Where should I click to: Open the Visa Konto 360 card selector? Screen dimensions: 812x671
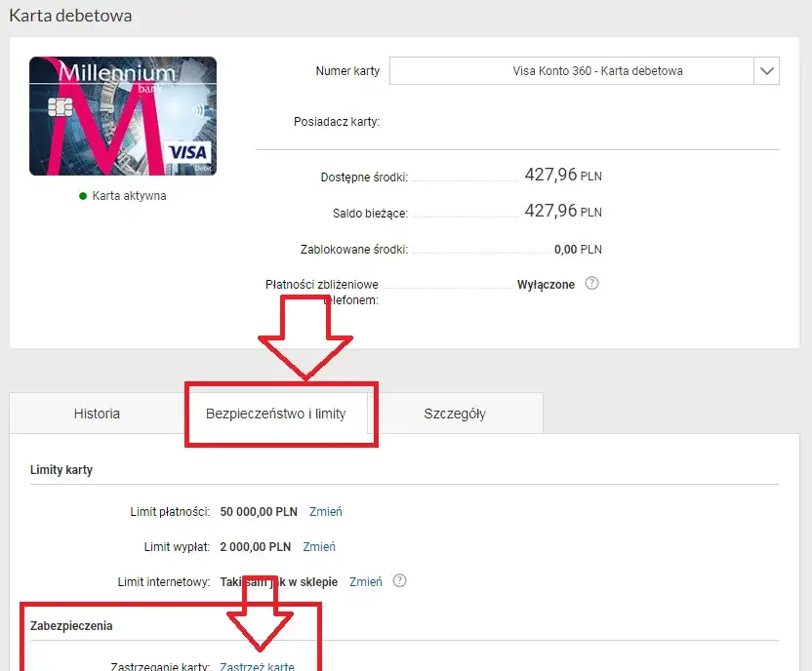(571, 71)
